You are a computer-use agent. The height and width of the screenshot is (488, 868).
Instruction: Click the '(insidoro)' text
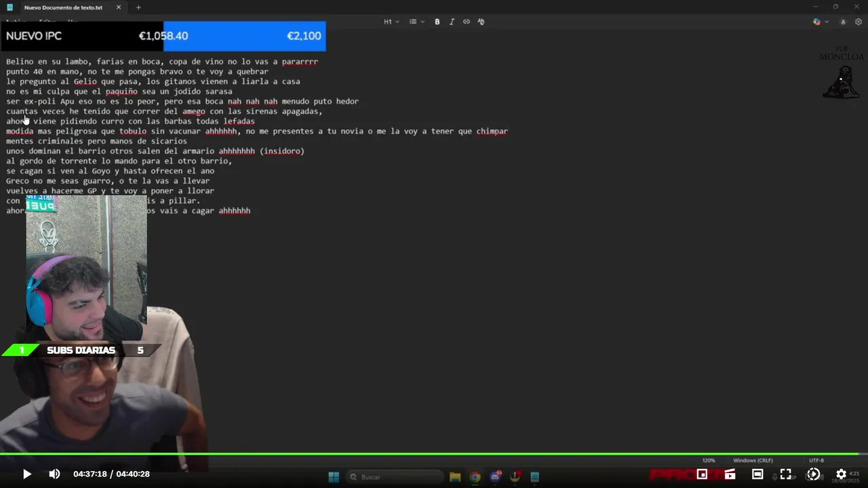(282, 151)
